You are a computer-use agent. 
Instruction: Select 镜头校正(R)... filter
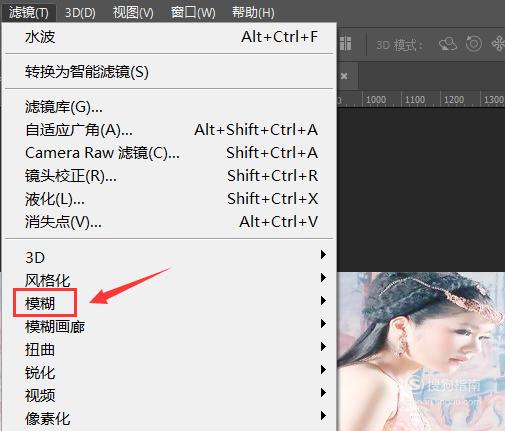click(x=169, y=176)
